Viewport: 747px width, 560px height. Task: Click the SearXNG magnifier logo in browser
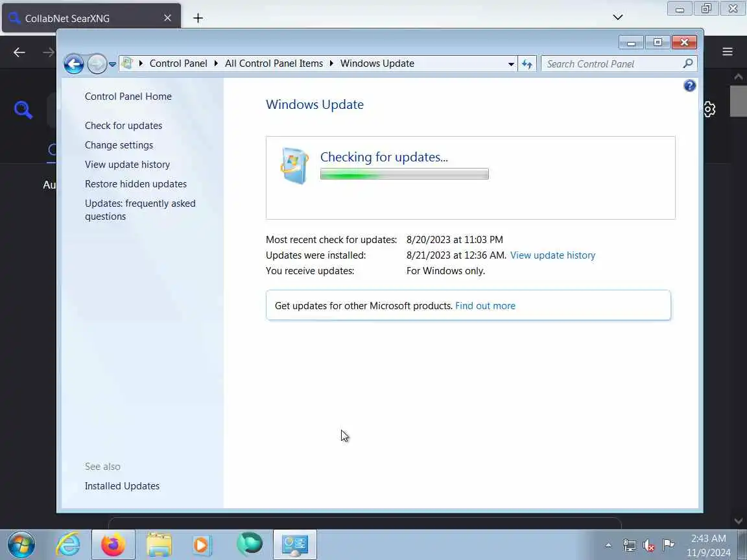pos(23,110)
